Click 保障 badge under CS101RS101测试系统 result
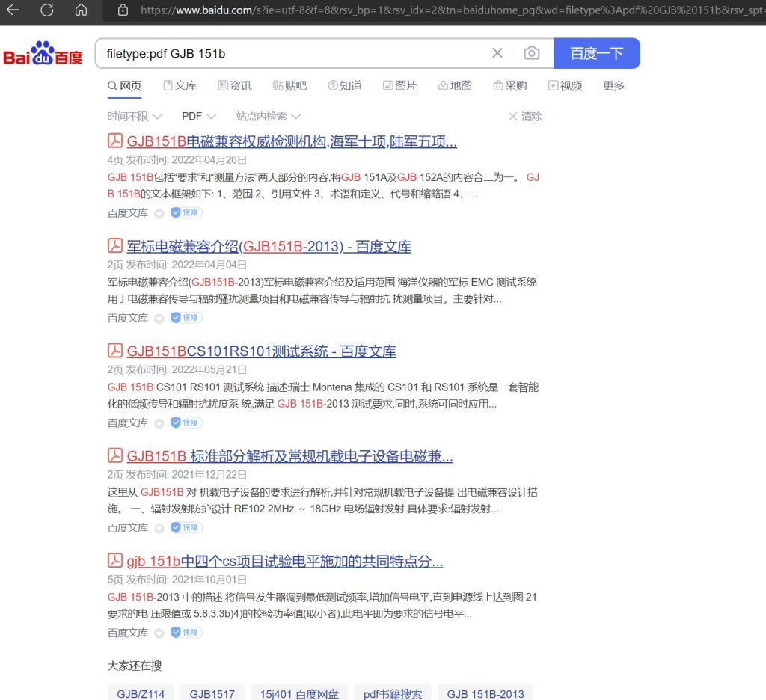The width and height of the screenshot is (766, 700). (x=186, y=423)
